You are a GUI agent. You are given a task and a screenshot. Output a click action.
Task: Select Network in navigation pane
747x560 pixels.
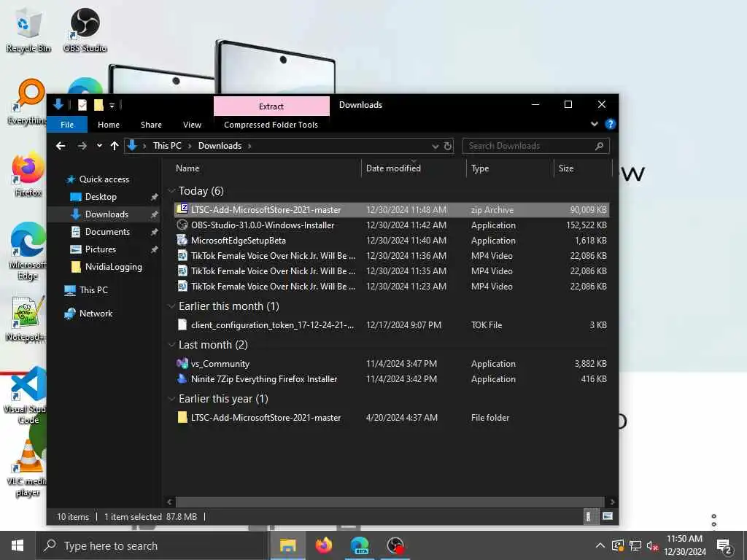[x=96, y=314]
